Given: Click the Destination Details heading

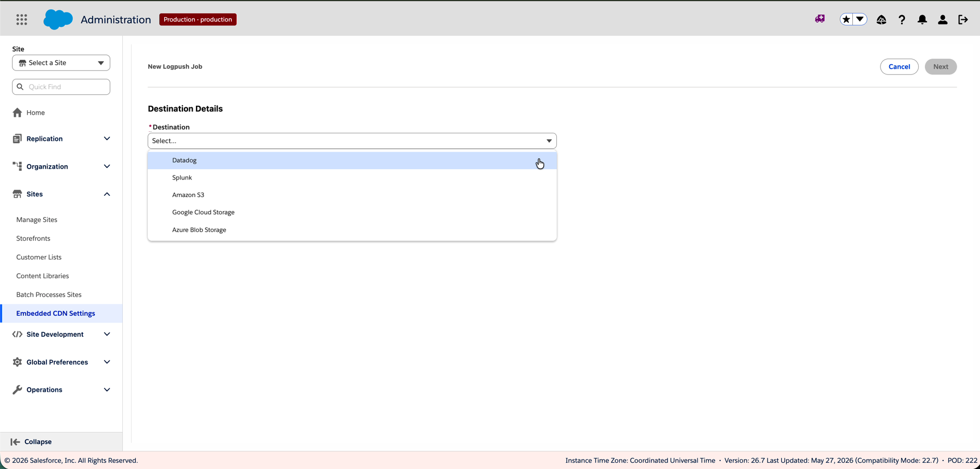Looking at the screenshot, I should (x=185, y=108).
